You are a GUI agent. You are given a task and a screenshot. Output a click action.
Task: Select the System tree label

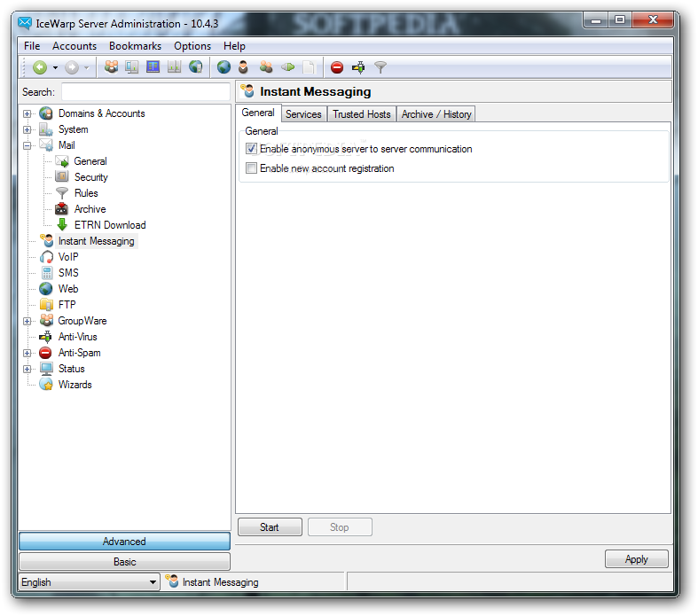(74, 129)
